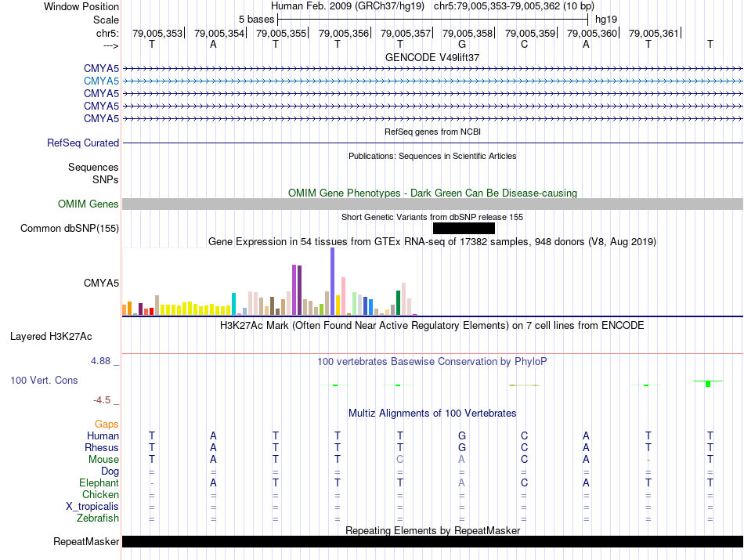Open the GENCODE V49lift37 track title
Image resolution: width=744 pixels, height=560 pixels.
pyautogui.click(x=432, y=58)
